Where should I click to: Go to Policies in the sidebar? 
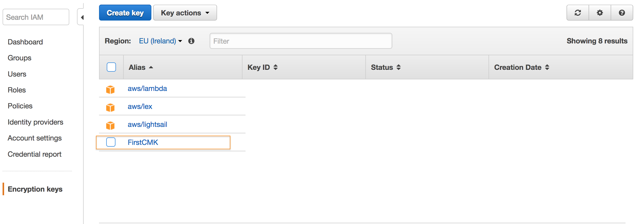[20, 106]
